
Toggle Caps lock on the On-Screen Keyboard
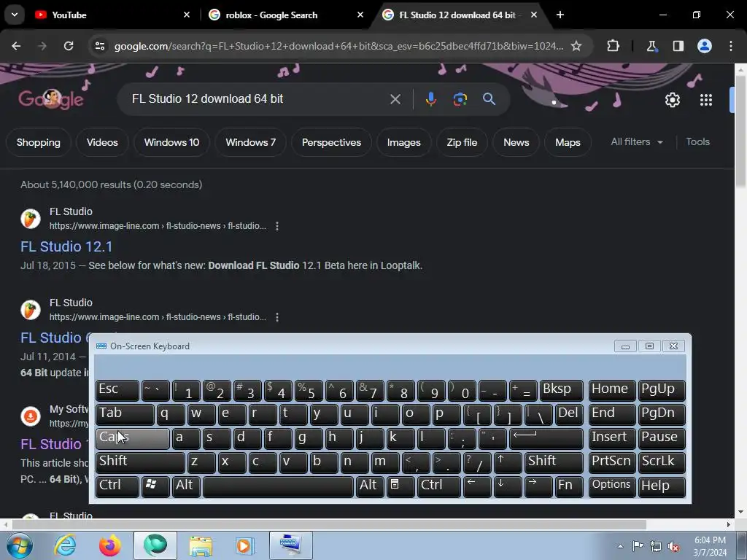click(133, 438)
